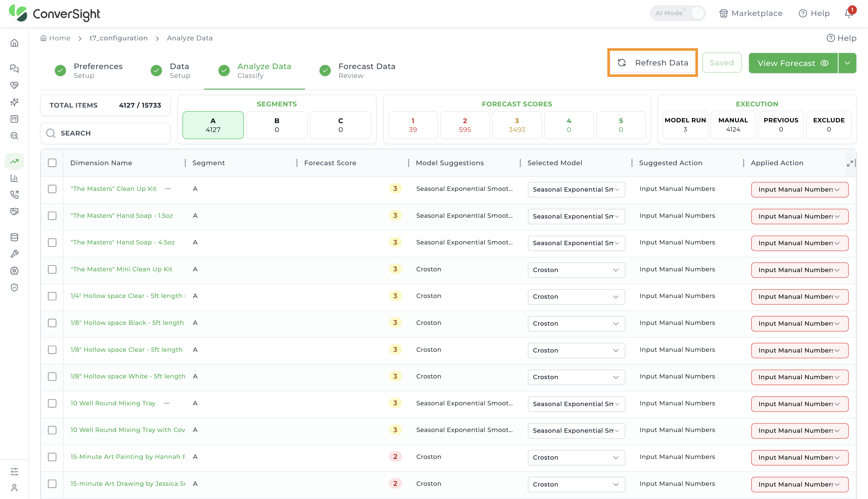The image size is (868, 499).
Task: Open the bar chart sidebar icon
Action: [14, 178]
